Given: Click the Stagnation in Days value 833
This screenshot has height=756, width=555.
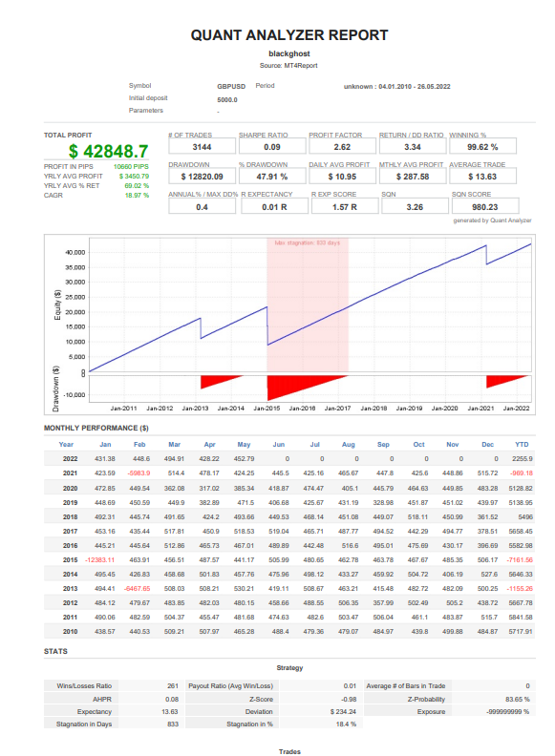Looking at the screenshot, I should [x=173, y=724].
